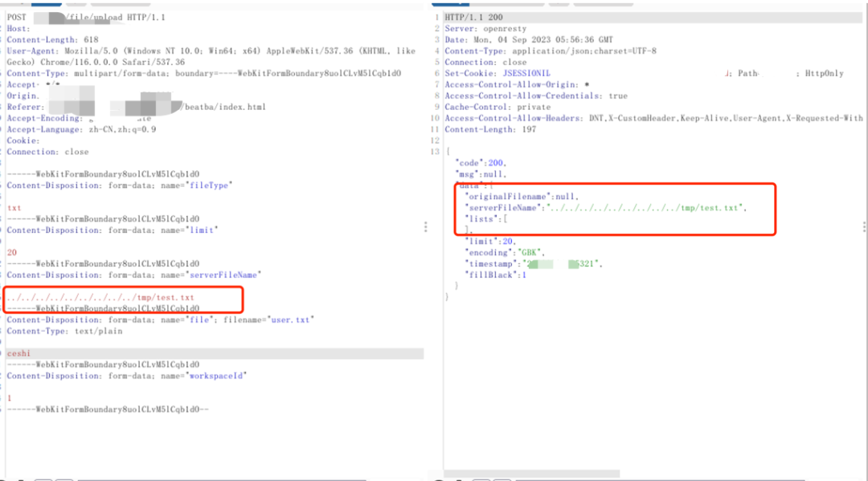Click the form-data name="workspaceId" line

127,375
